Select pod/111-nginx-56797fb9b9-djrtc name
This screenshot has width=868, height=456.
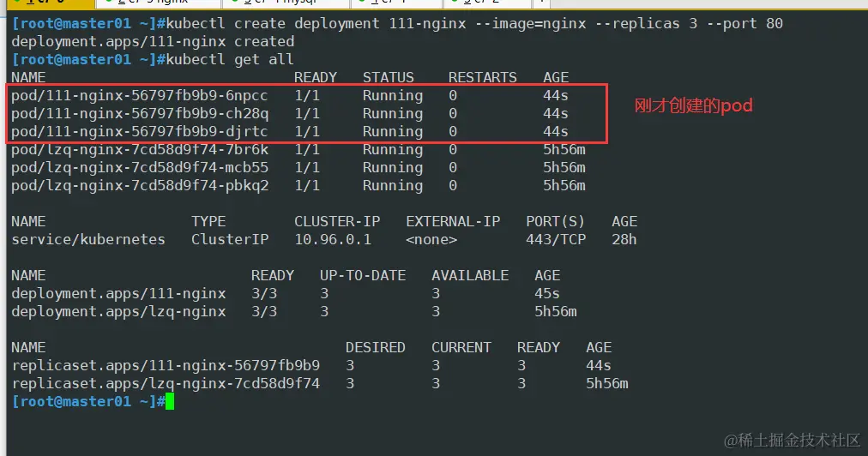pos(140,132)
